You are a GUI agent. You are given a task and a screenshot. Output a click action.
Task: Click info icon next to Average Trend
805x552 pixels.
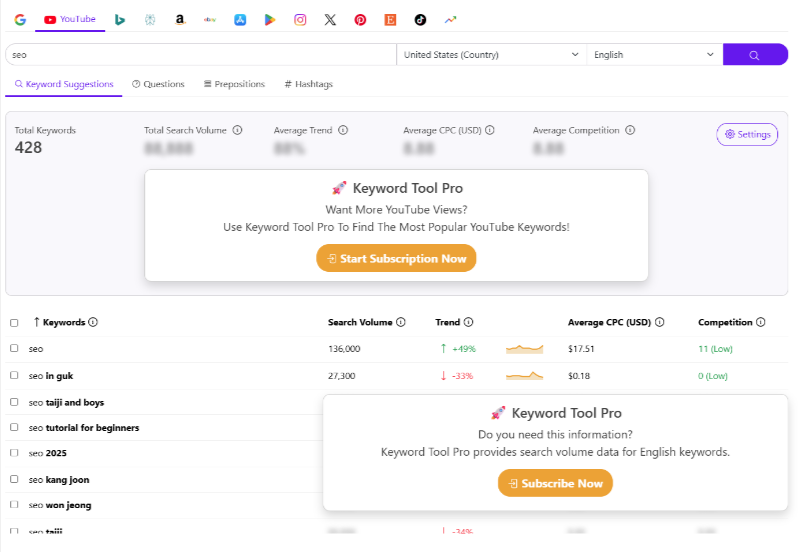coord(343,130)
